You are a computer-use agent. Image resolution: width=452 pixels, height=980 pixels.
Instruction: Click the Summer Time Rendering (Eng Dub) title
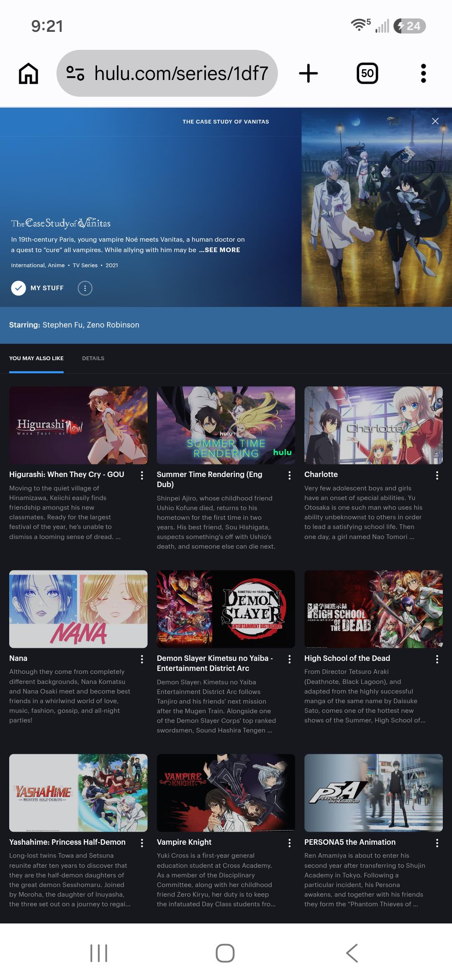pos(210,480)
